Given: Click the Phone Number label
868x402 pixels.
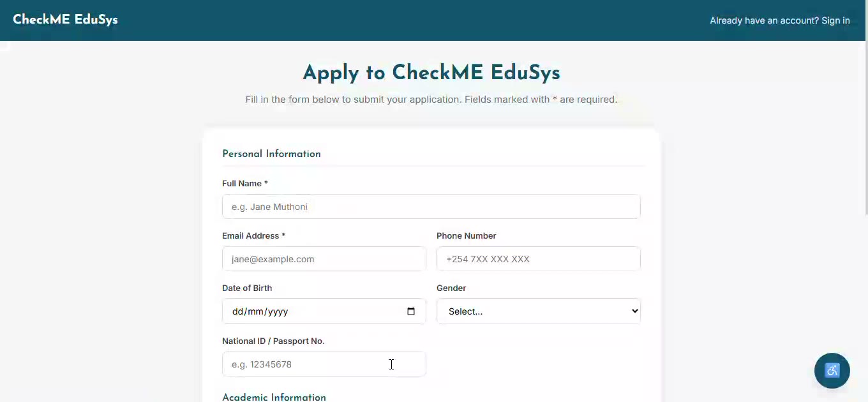Looking at the screenshot, I should click(x=467, y=235).
